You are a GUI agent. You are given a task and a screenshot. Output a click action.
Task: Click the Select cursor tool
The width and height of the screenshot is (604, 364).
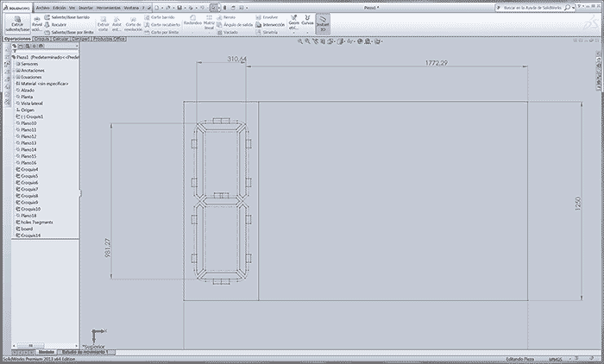point(214,8)
